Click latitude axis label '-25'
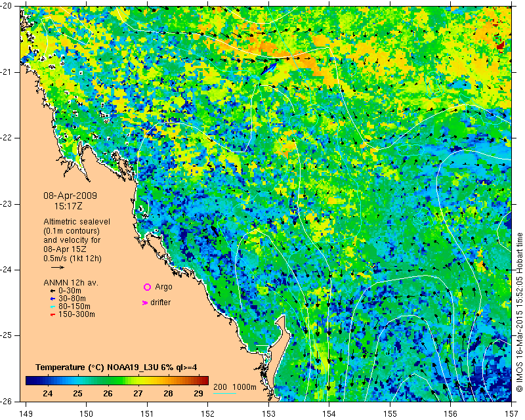525x420 pixels. (6, 335)
